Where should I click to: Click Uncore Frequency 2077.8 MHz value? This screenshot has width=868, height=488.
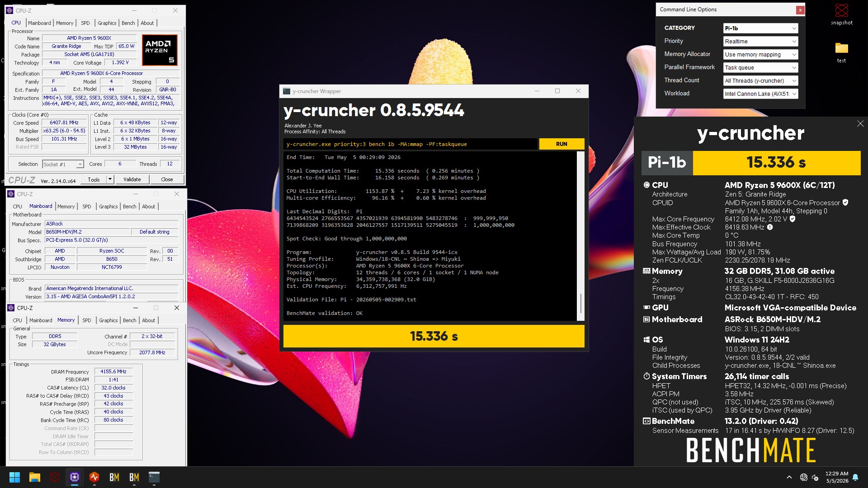pyautogui.click(x=152, y=353)
